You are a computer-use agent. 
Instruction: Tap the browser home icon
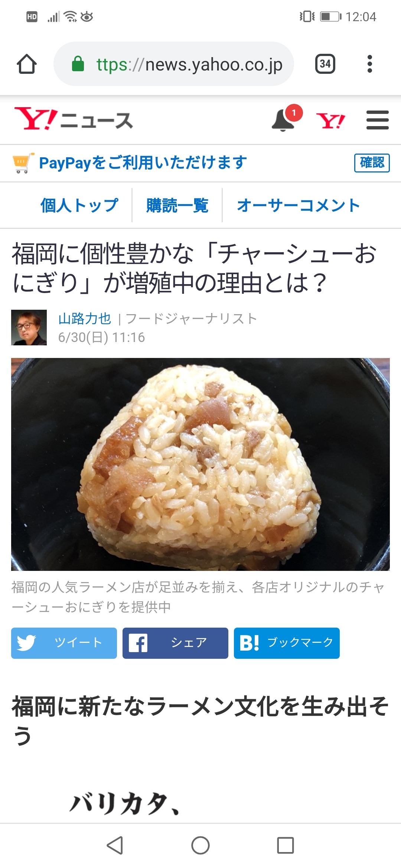27,64
